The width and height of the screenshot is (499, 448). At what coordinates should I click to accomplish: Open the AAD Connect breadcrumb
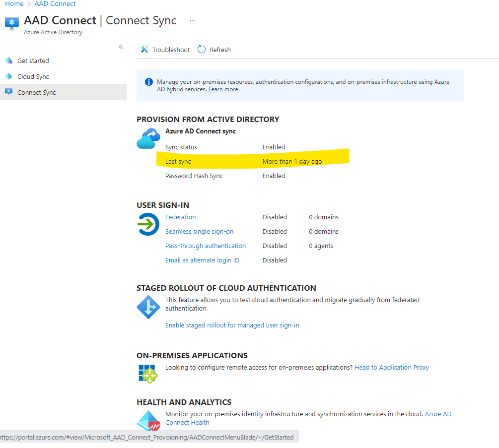coord(55,4)
